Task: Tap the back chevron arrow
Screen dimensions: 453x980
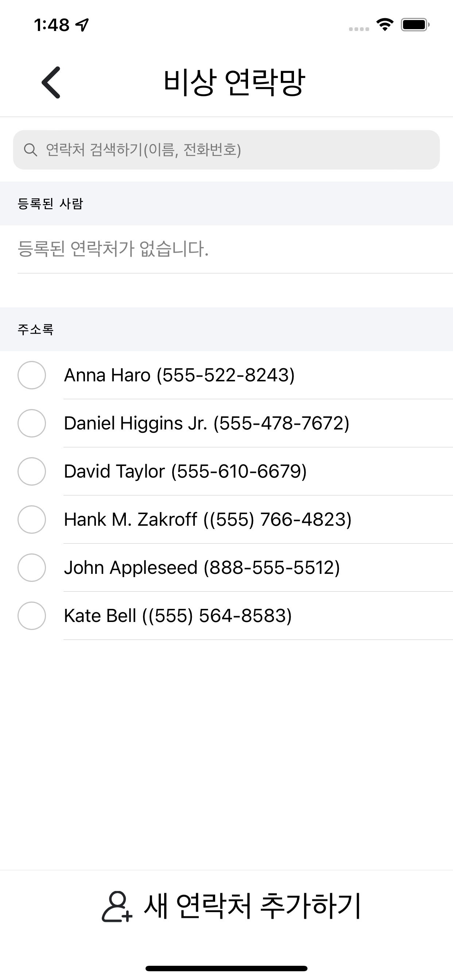Action: click(51, 82)
